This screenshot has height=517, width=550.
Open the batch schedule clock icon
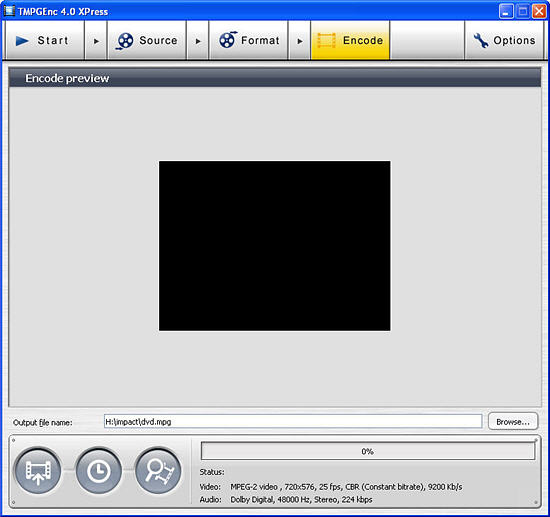[x=98, y=471]
